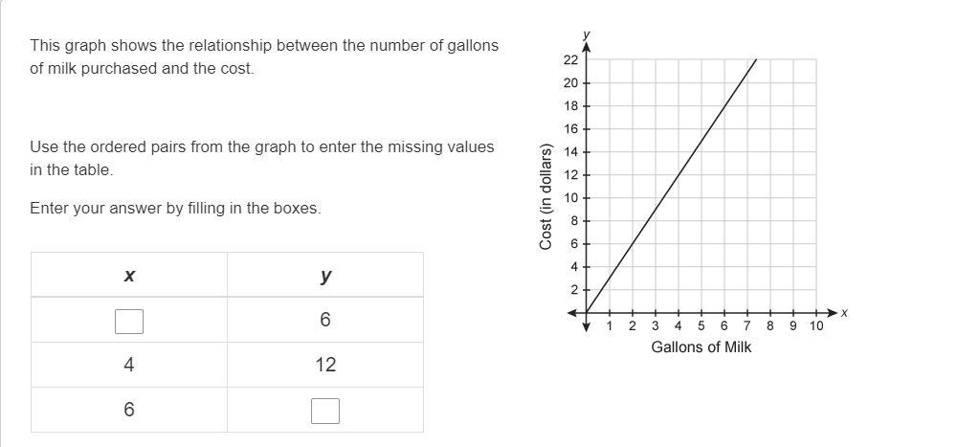Click the 10 tick label on x-axis
This screenshot has width=980, height=447.
pos(816,325)
